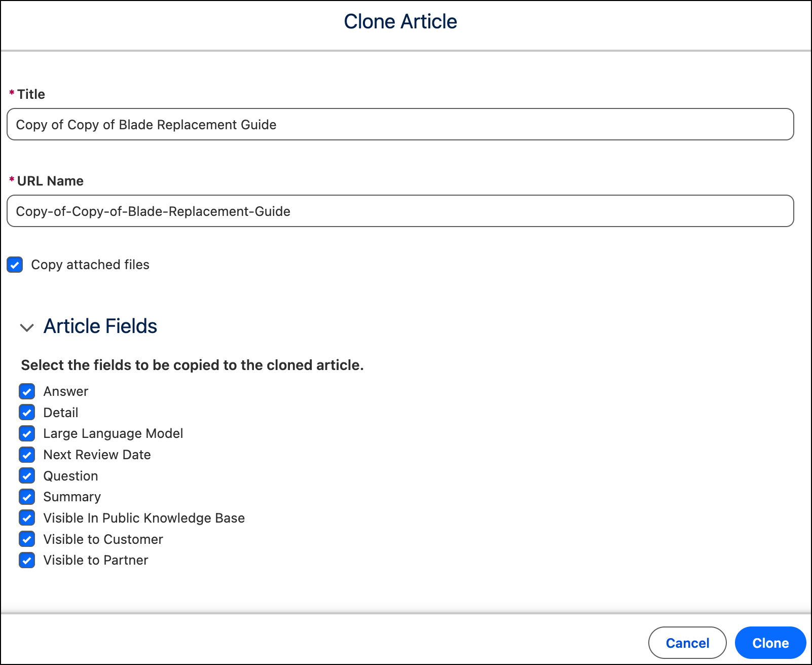Viewport: 812px width, 665px height.
Task: Collapse the Article Fields section chevron
Action: 27,327
